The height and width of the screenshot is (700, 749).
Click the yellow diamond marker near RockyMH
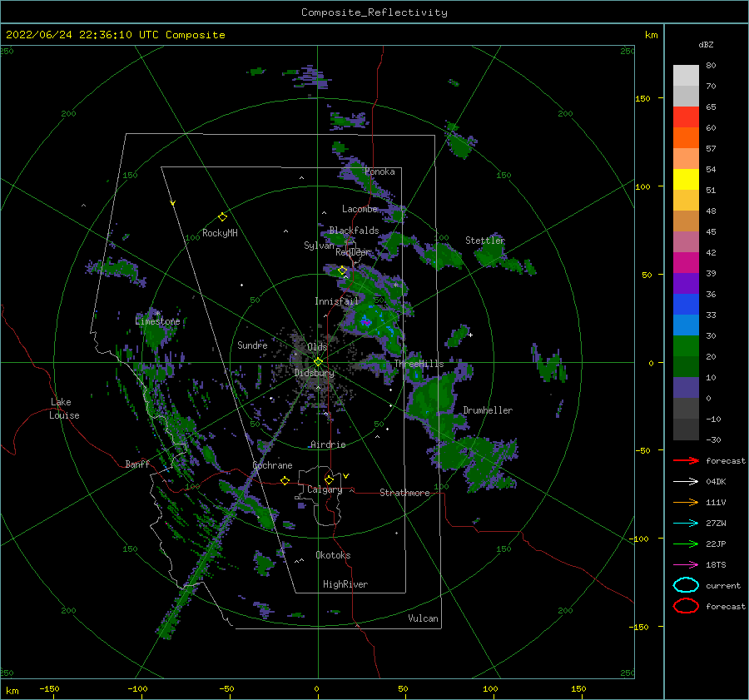(222, 217)
